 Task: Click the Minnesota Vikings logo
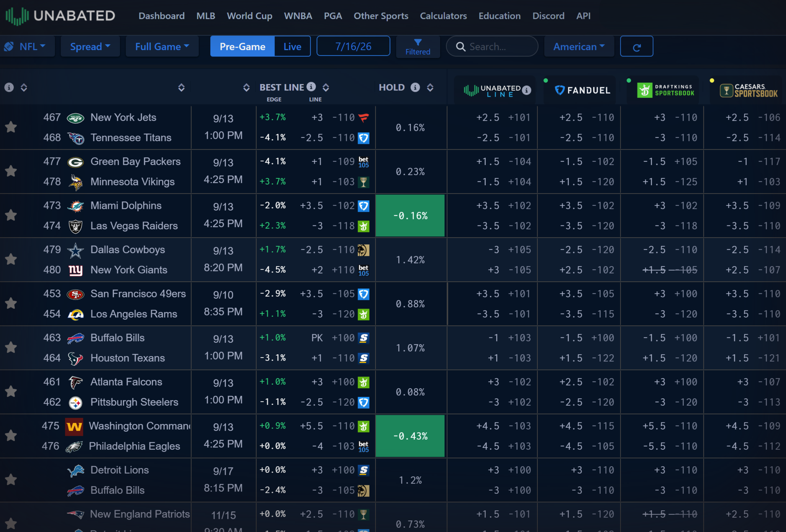75,182
